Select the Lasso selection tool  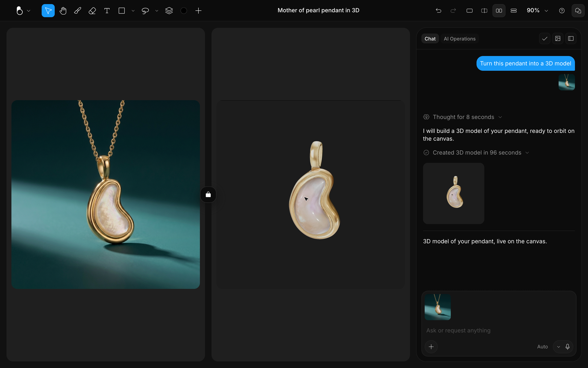[145, 11]
